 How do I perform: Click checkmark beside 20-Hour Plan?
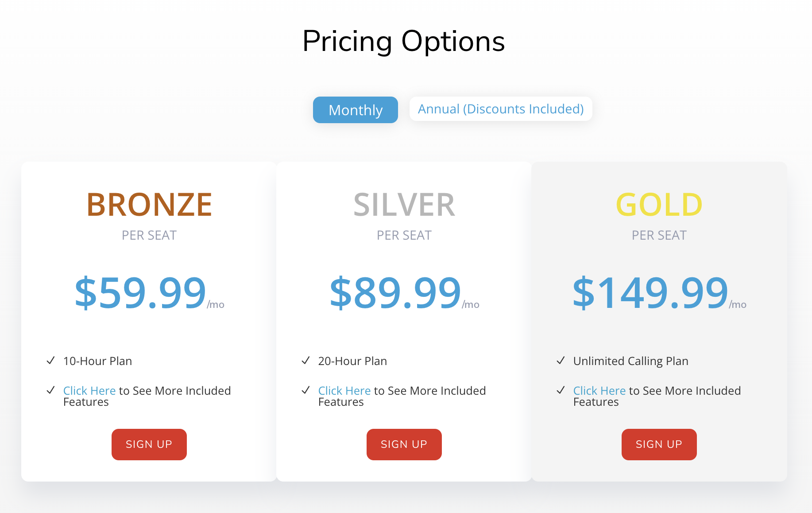(x=305, y=361)
